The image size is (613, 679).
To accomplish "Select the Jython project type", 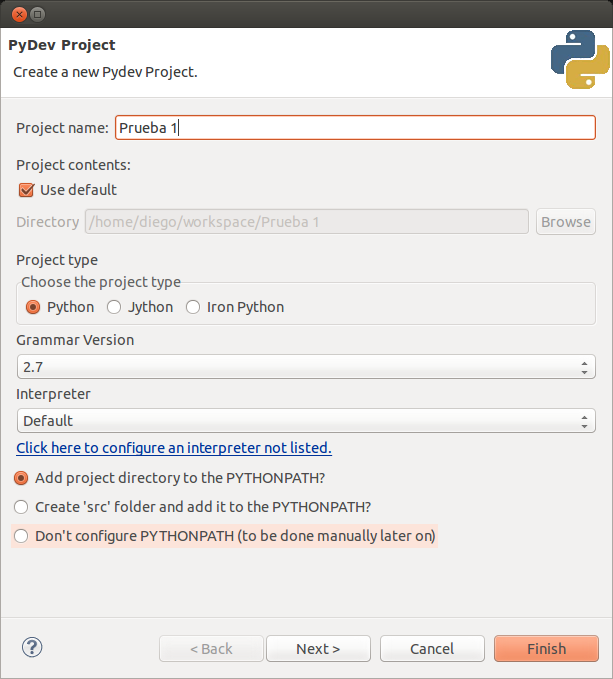I will (114, 307).
